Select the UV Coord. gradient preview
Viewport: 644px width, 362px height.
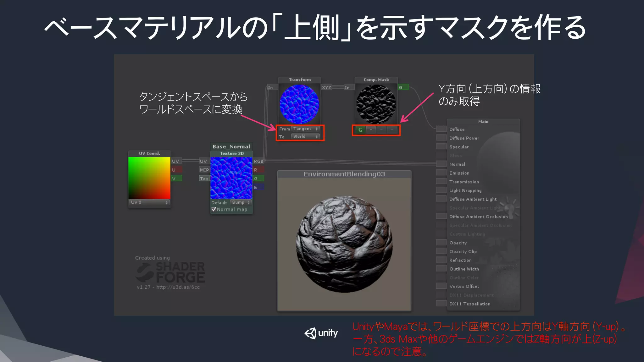coord(149,178)
